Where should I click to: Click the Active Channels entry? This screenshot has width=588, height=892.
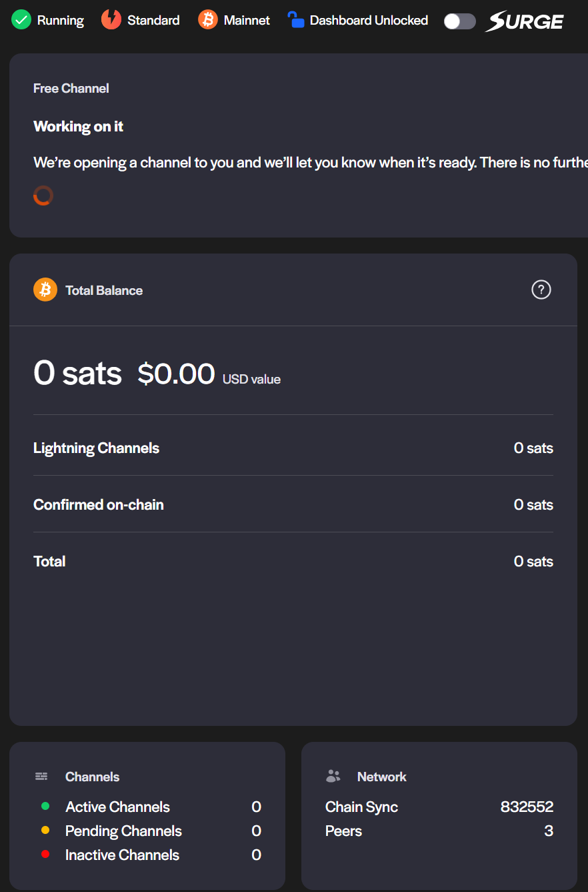point(118,807)
